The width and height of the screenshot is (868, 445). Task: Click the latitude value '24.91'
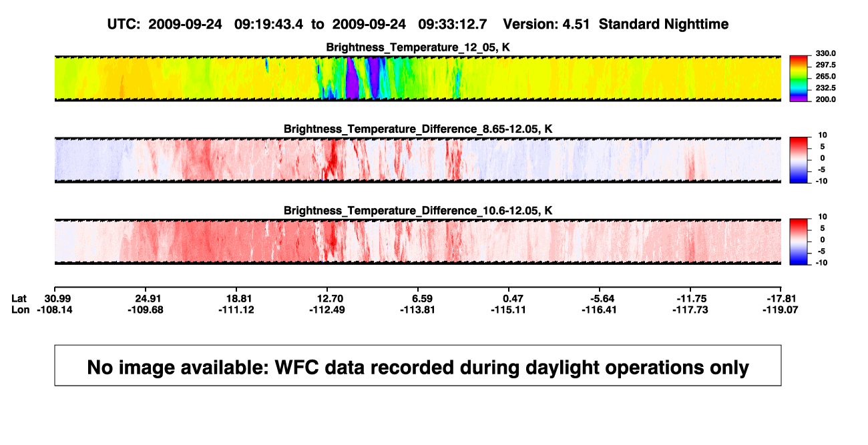(149, 298)
